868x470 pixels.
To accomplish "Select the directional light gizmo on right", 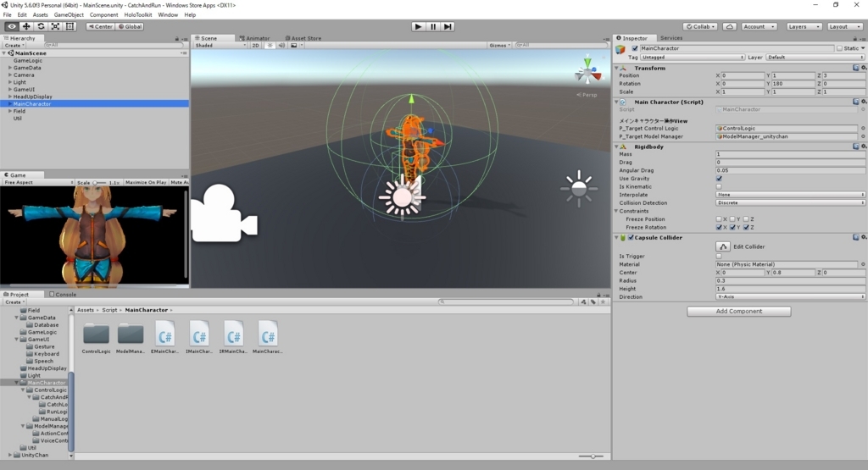I will click(579, 189).
